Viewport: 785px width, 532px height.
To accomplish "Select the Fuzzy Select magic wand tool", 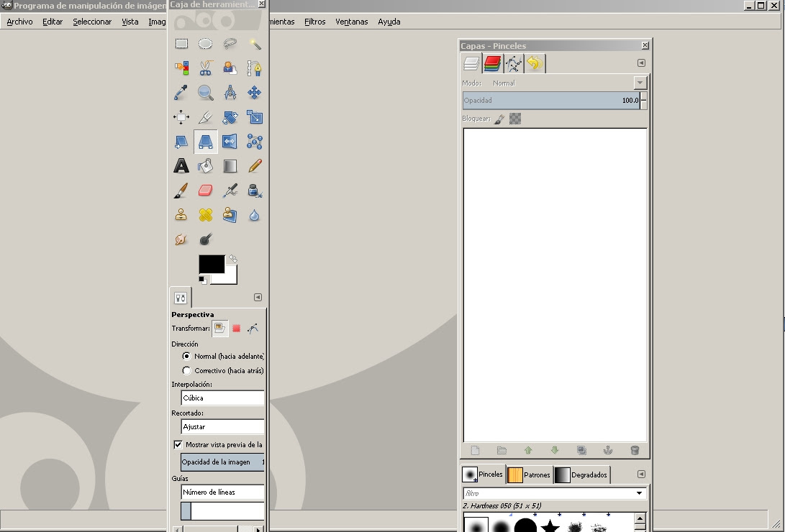I will [254, 44].
